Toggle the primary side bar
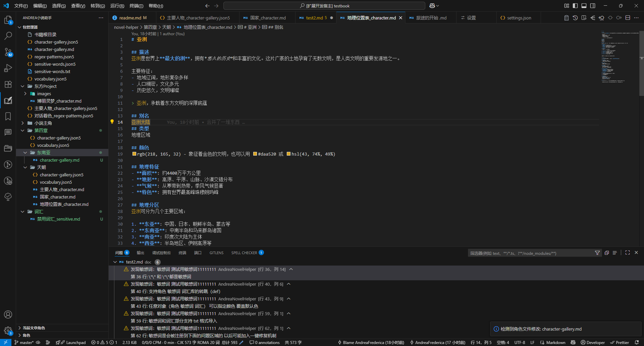Viewport: 644px width, 346px height. (575, 6)
